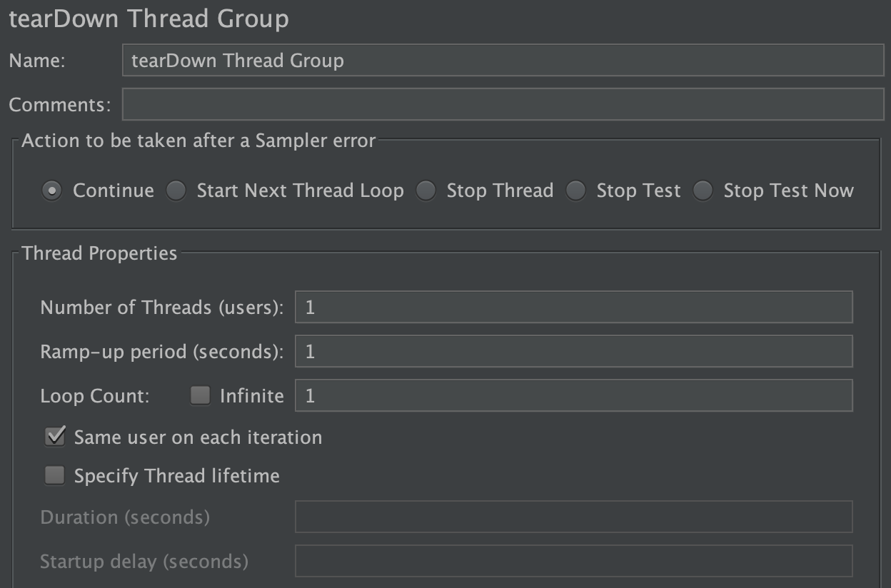The width and height of the screenshot is (891, 588).
Task: Click the tearDown Thread Group title
Action: pos(148,19)
